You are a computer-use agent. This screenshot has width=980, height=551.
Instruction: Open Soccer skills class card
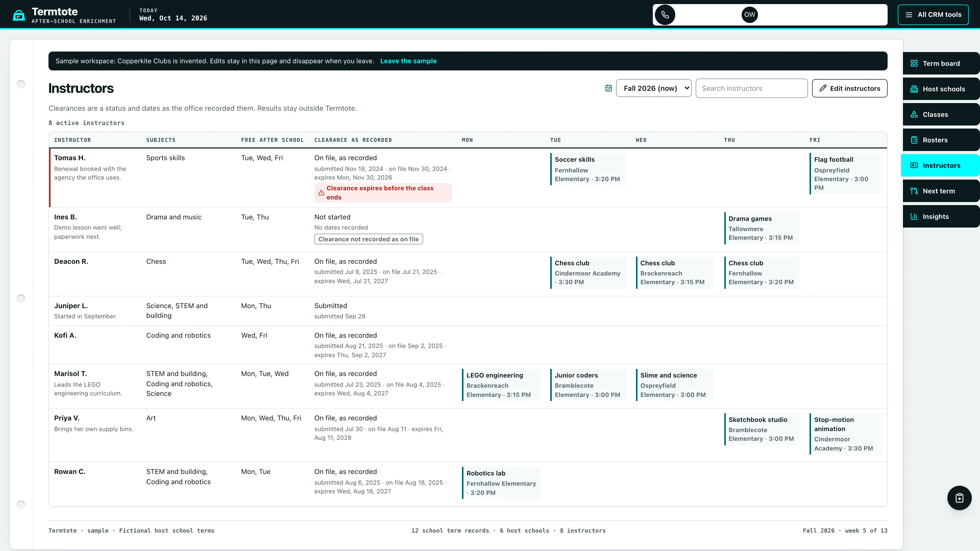tap(588, 169)
